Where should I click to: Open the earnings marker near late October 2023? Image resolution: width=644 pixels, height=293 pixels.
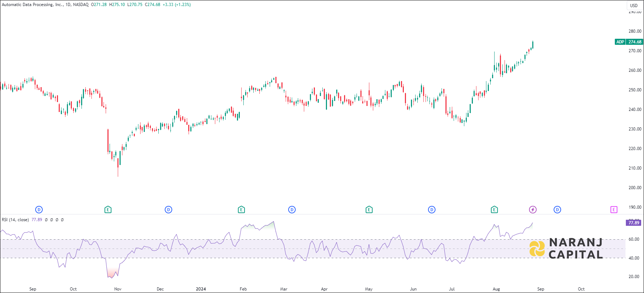(x=108, y=210)
